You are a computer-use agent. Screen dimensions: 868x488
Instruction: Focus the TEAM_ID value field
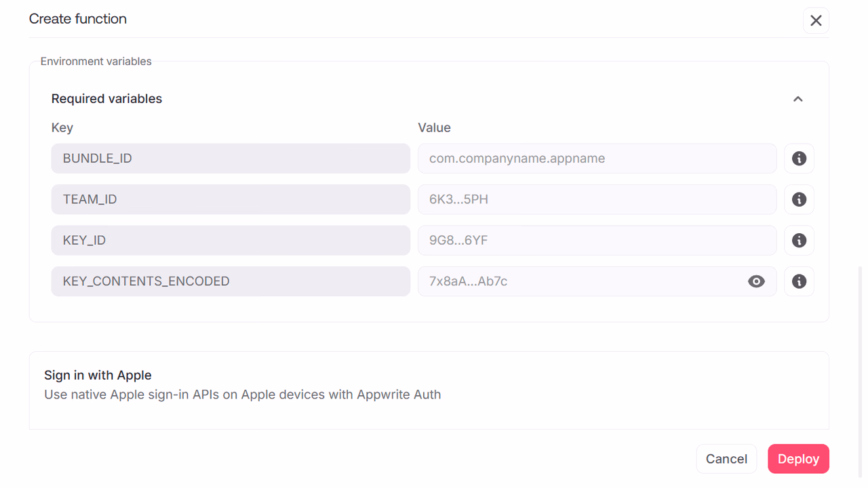click(x=597, y=199)
